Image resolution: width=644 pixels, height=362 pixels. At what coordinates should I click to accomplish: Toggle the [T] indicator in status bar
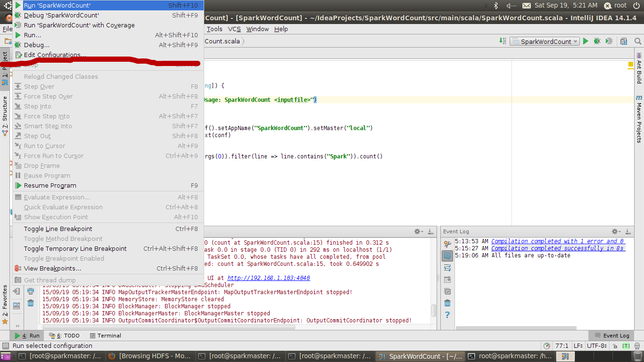click(x=626, y=346)
